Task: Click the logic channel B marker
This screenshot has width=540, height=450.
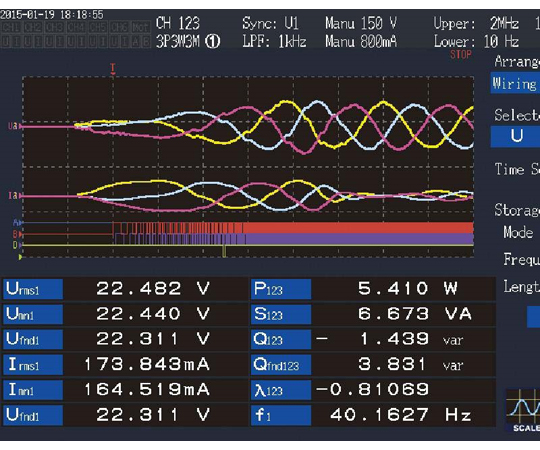Action: click(x=17, y=234)
